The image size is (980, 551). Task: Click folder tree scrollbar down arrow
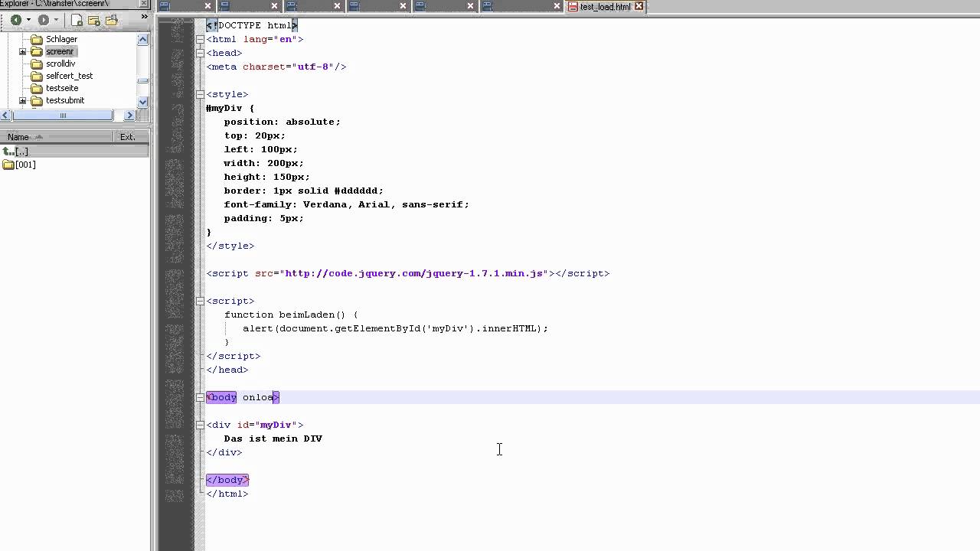pos(143,101)
